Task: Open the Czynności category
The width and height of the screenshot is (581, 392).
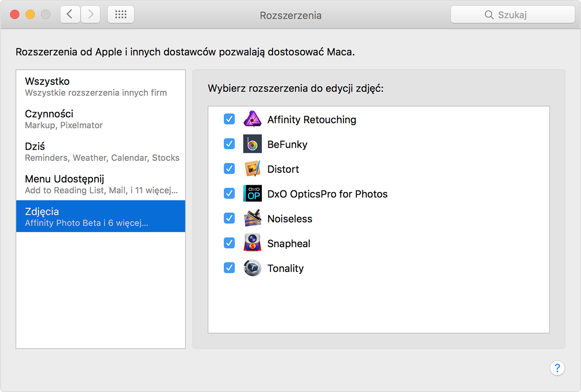Action: point(100,119)
